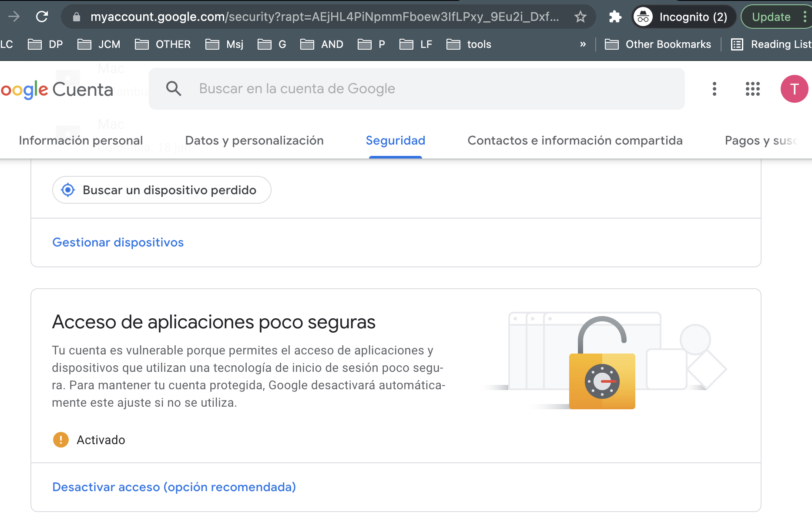Focus the Buscar en la cuenta de Google field

[x=416, y=89]
